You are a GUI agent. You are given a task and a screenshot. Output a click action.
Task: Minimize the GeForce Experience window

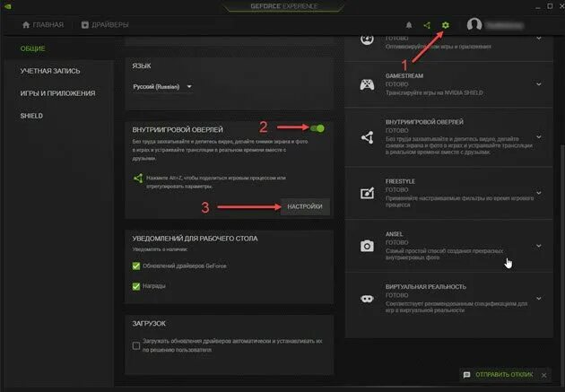point(537,6)
